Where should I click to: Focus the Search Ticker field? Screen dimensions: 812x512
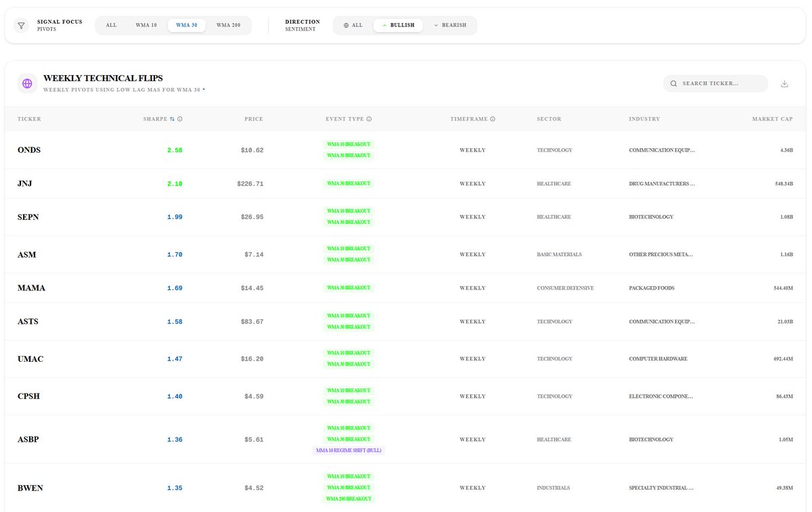[716, 84]
